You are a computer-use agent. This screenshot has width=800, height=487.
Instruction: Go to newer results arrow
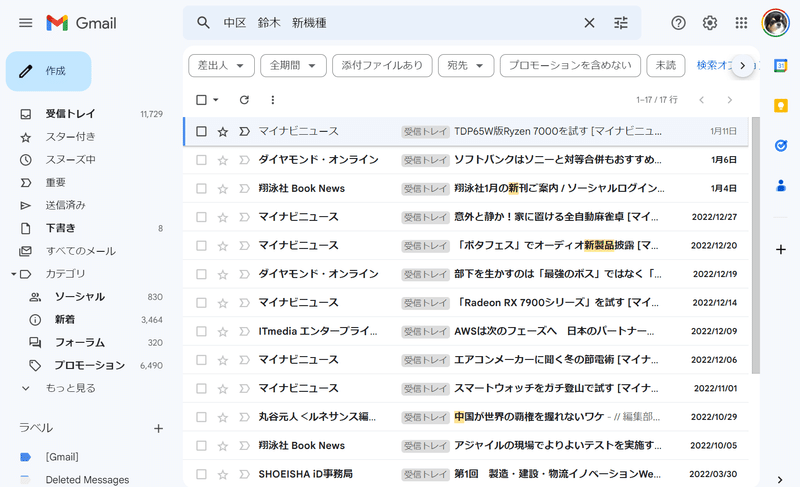[702, 100]
